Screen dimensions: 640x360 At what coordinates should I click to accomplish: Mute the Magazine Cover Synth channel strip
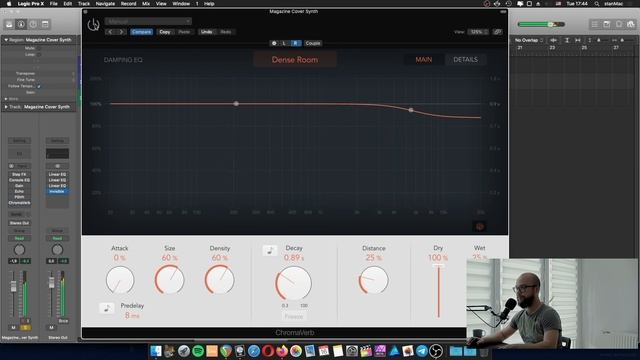13,327
